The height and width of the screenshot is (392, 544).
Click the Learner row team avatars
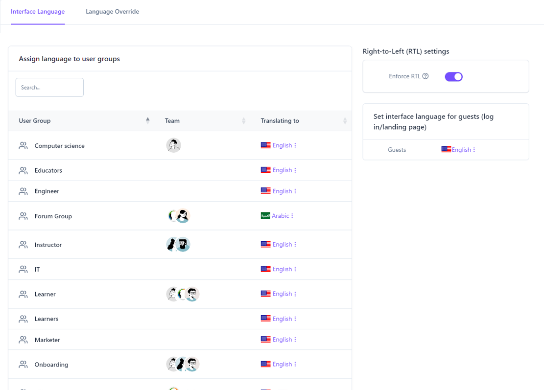183,294
